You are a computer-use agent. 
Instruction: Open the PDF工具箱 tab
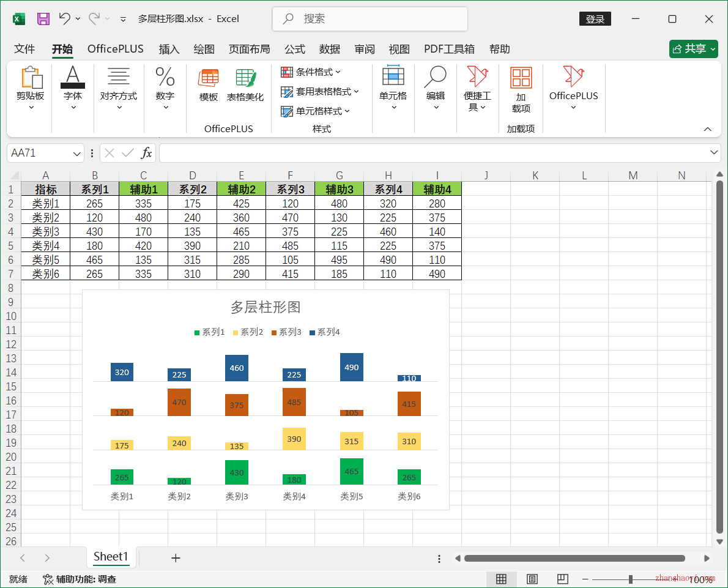(x=449, y=49)
